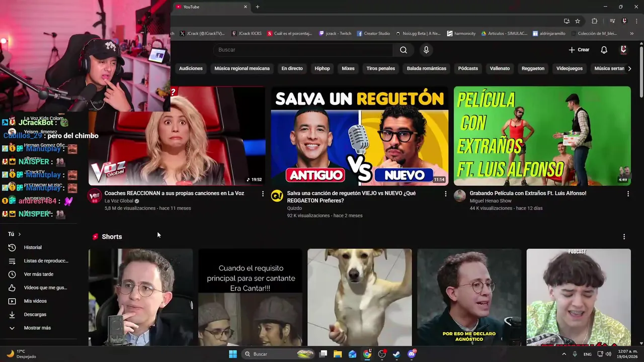Click install app icon in address bar
Image resolution: width=644 pixels, height=362 pixels.
point(567,21)
